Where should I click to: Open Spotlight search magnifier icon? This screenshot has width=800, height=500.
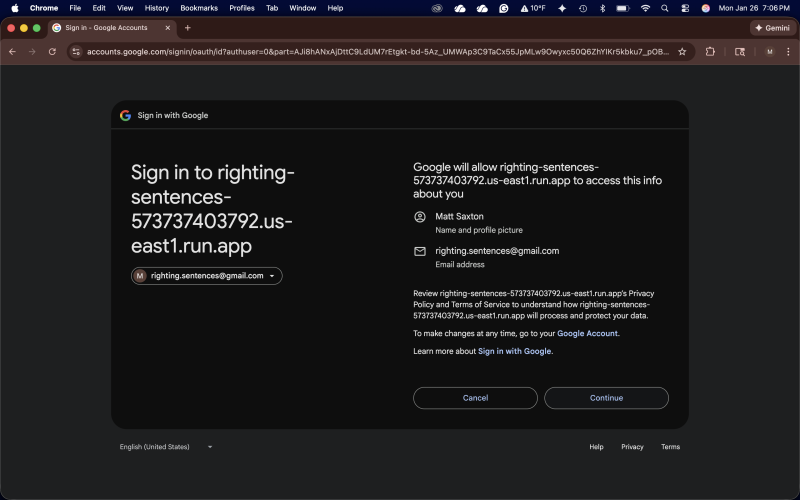[665, 8]
